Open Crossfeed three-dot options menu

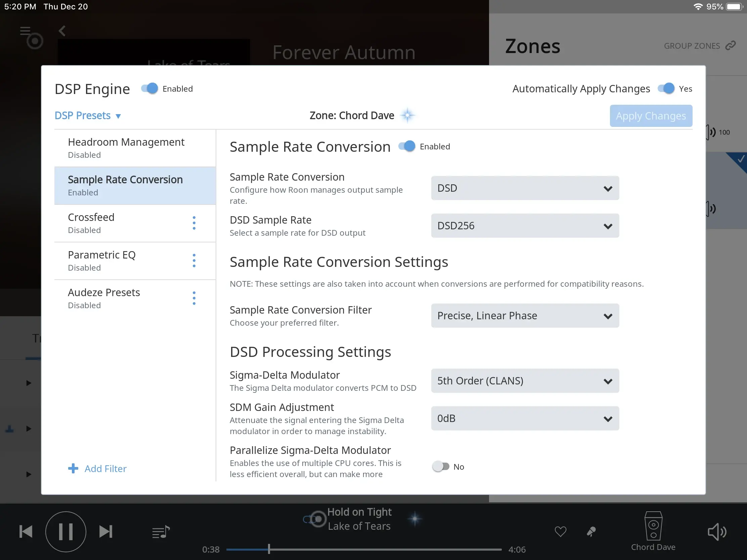pyautogui.click(x=194, y=223)
